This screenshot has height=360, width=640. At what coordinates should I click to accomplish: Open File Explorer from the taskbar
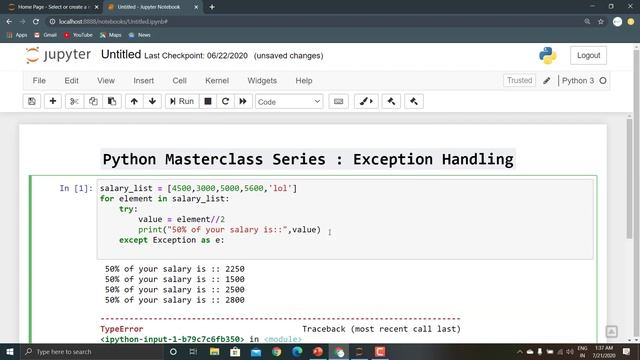pos(214,351)
